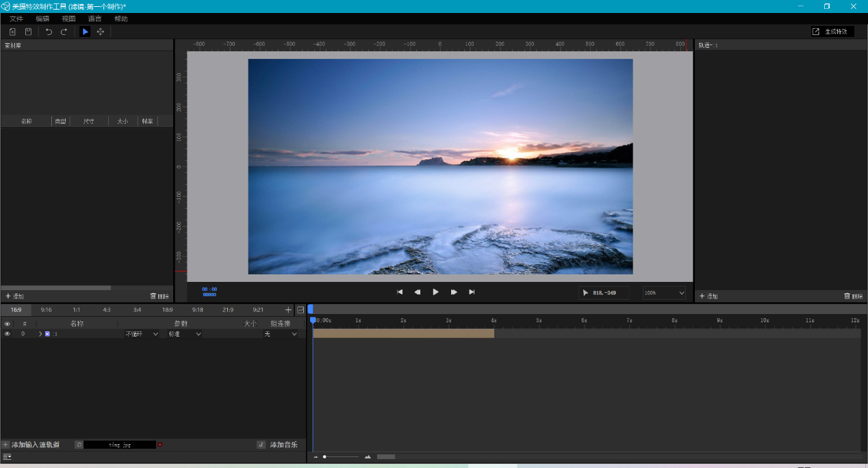Image resolution: width=868 pixels, height=468 pixels.
Task: Click 添加音乐 button
Action: click(x=283, y=445)
